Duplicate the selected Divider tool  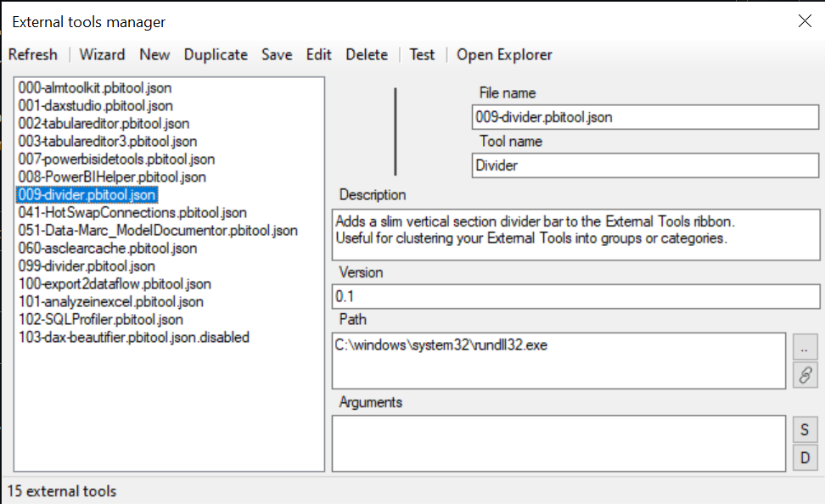click(216, 54)
